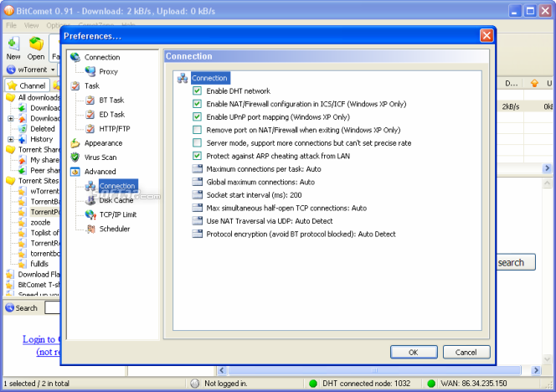Click the Search globe icon in main window
Image resolution: width=556 pixels, height=392 pixels.
coord(9,308)
